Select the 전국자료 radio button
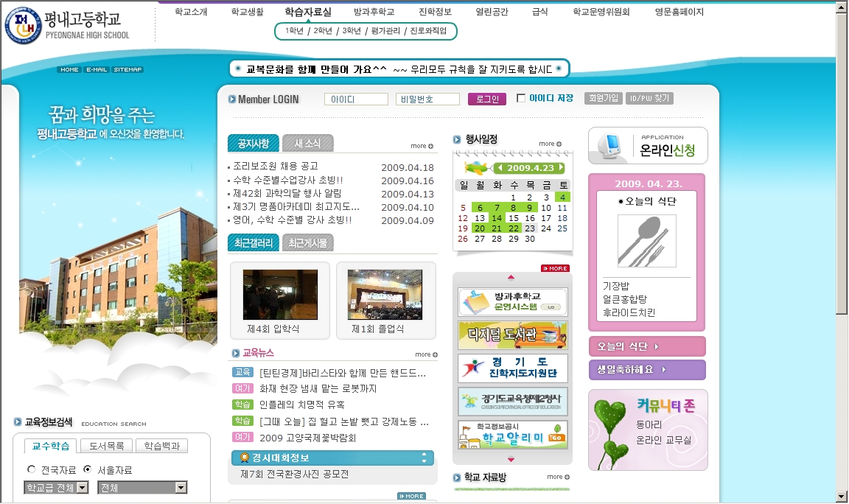 point(31,469)
